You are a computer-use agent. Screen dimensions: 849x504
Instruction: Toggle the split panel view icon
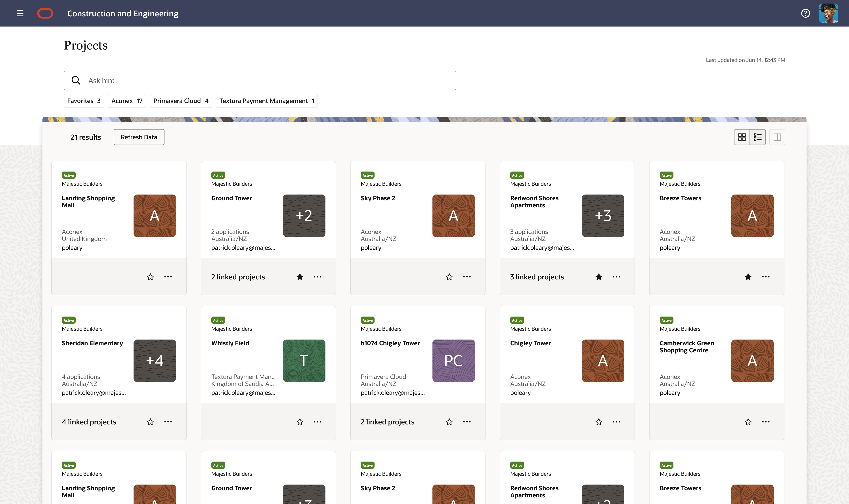777,137
